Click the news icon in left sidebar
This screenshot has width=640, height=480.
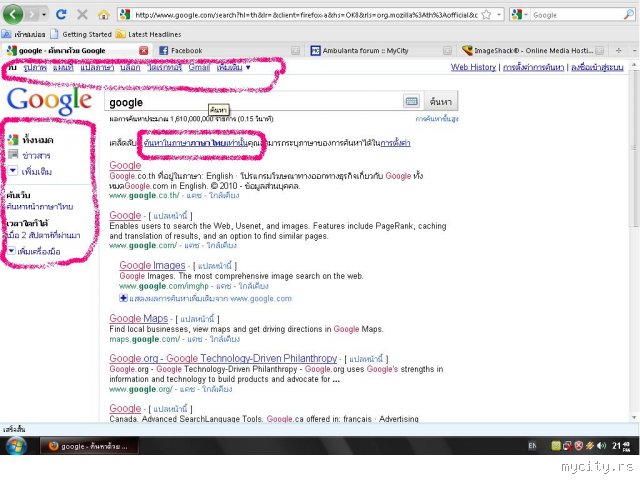tap(13, 155)
